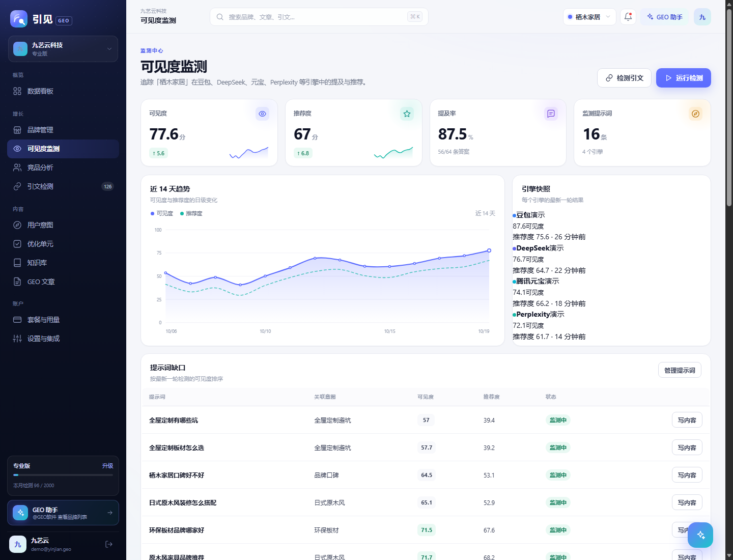Click the user avatar 九 in the header
The width and height of the screenshot is (733, 560).
(702, 17)
